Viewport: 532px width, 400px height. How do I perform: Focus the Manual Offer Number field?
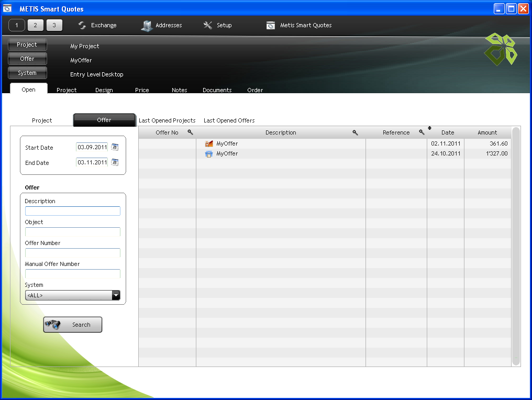(73, 274)
